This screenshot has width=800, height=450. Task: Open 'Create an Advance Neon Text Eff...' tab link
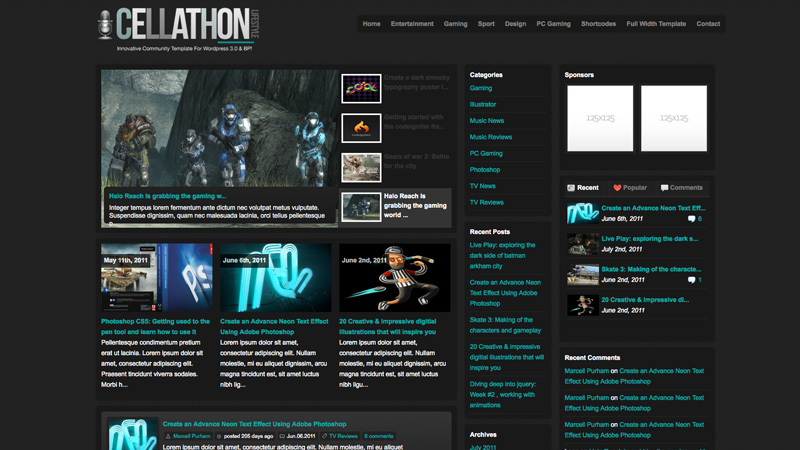point(653,208)
